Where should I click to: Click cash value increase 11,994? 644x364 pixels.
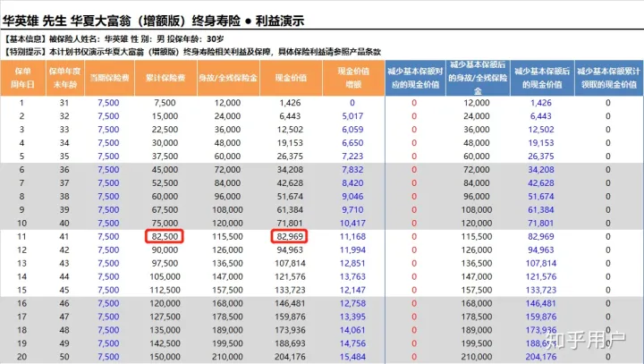click(352, 250)
